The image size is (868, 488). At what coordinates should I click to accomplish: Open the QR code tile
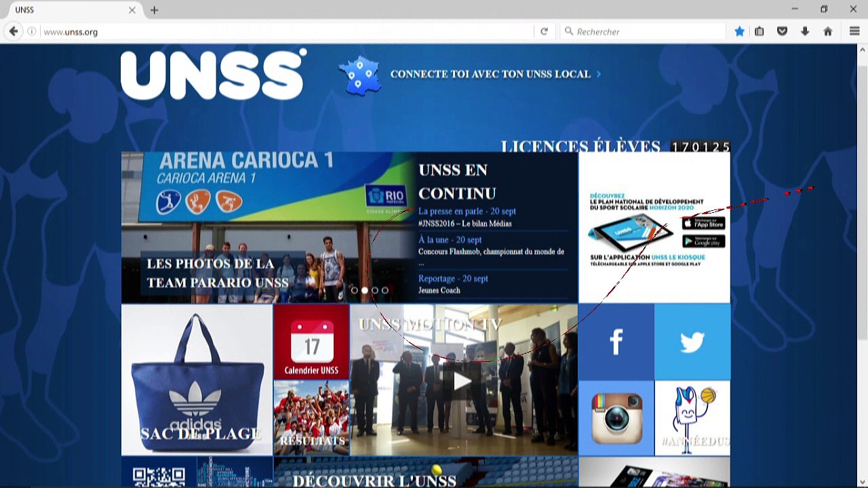click(159, 472)
